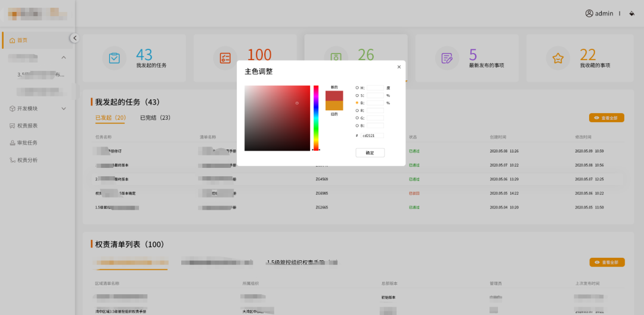This screenshot has width=644, height=315.
Task: Click the hex field showing cd2121
Action: [x=373, y=135]
